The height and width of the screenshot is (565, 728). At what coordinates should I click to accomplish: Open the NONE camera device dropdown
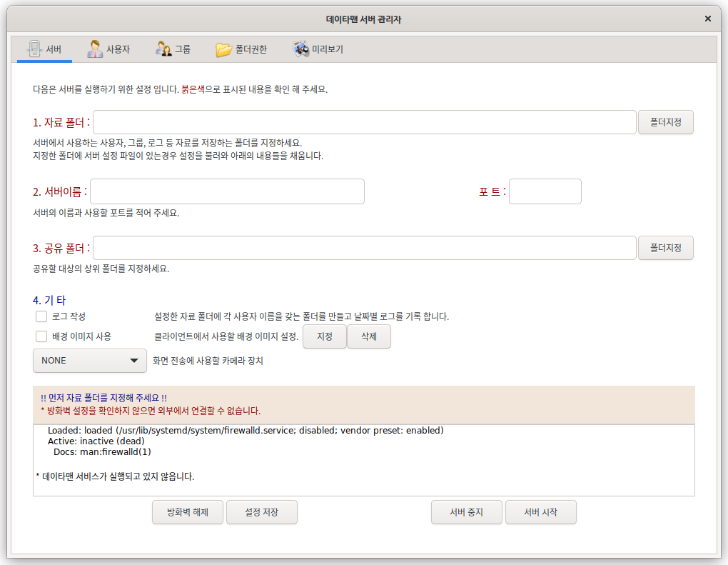coord(90,361)
